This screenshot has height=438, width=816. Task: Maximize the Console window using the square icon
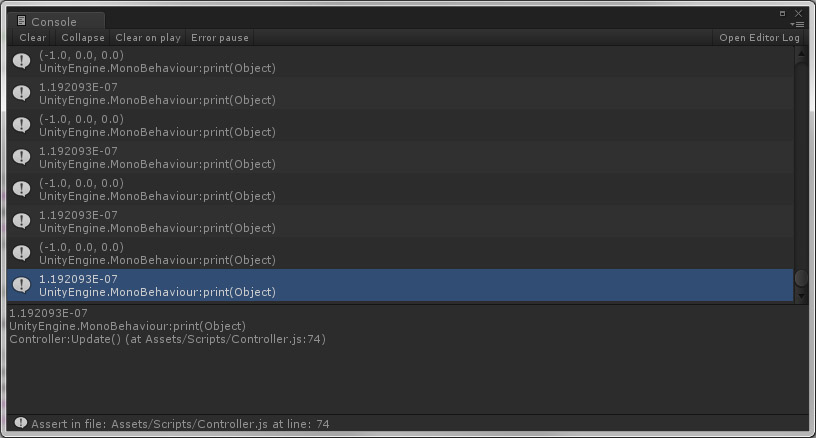click(x=782, y=13)
